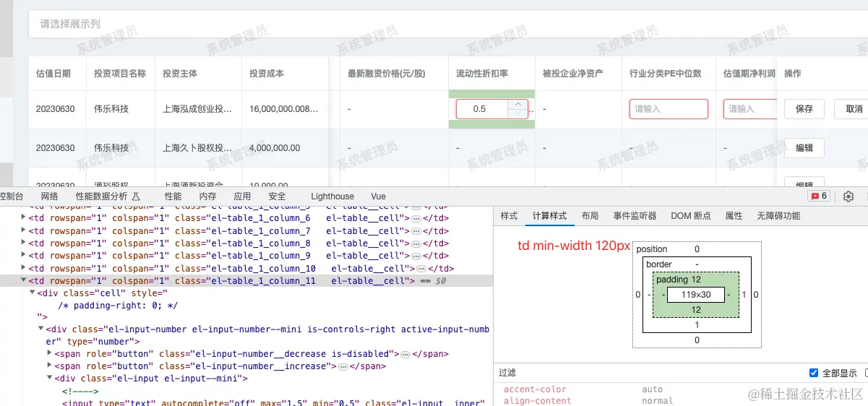Click the 投资项目名称 column header
The image size is (868, 406).
(x=120, y=74)
